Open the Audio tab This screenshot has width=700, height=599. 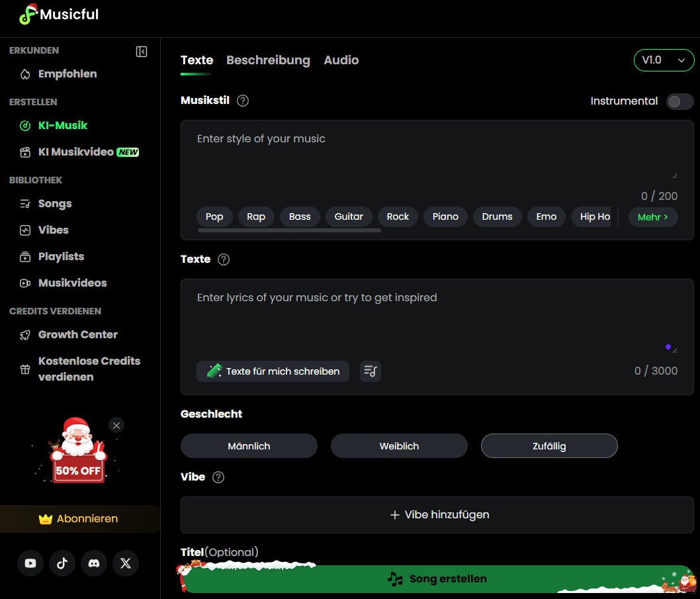pos(341,60)
